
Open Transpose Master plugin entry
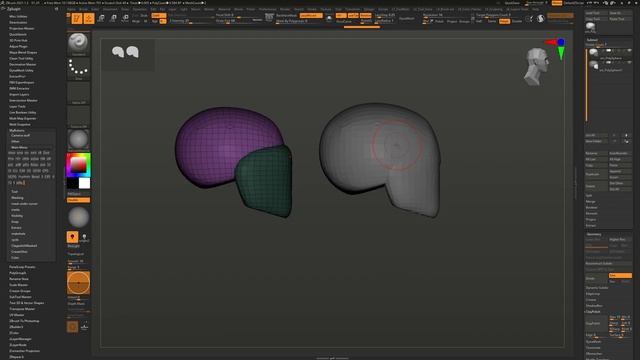(22, 309)
